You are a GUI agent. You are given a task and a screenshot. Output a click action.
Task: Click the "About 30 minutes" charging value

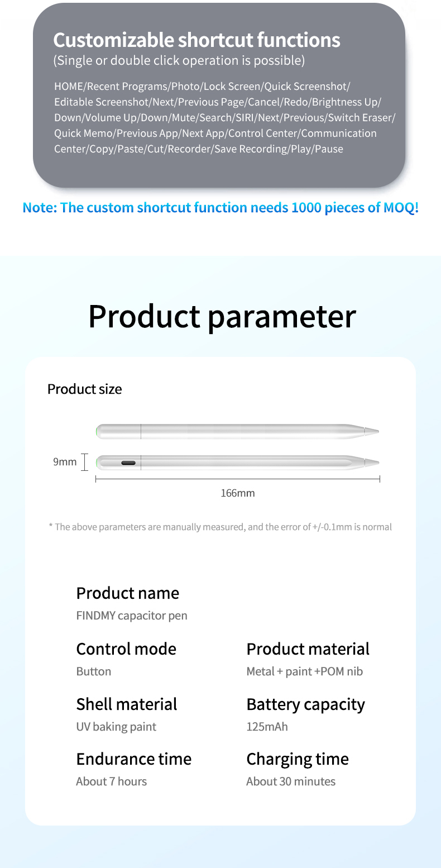(291, 781)
